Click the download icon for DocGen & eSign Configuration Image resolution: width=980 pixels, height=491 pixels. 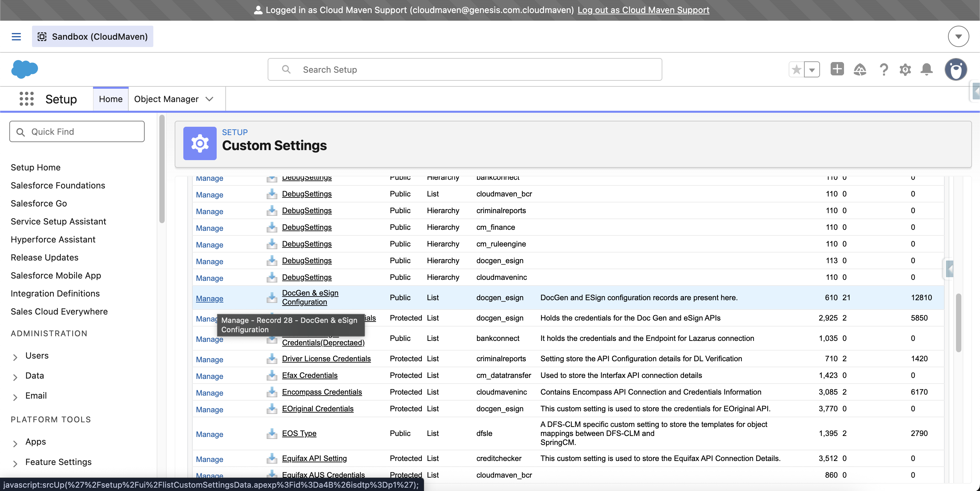click(x=272, y=298)
